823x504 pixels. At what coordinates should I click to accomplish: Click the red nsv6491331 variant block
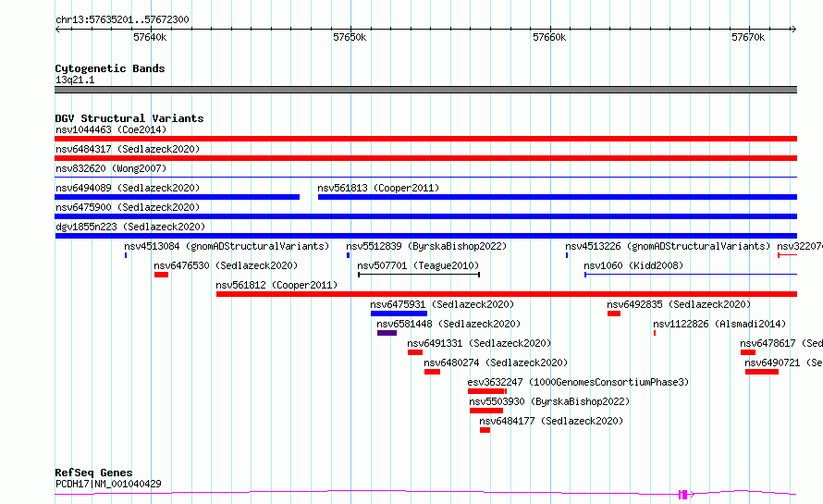(415, 352)
